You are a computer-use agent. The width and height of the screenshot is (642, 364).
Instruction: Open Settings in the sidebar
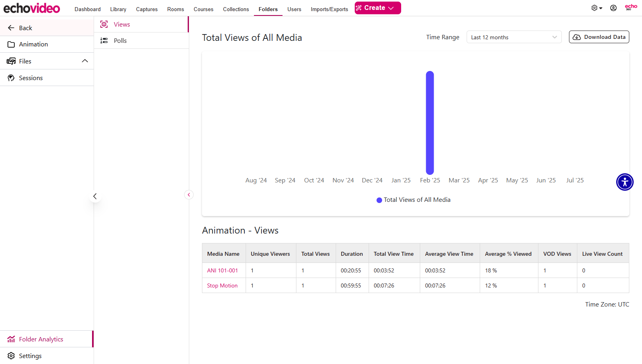click(x=47, y=356)
